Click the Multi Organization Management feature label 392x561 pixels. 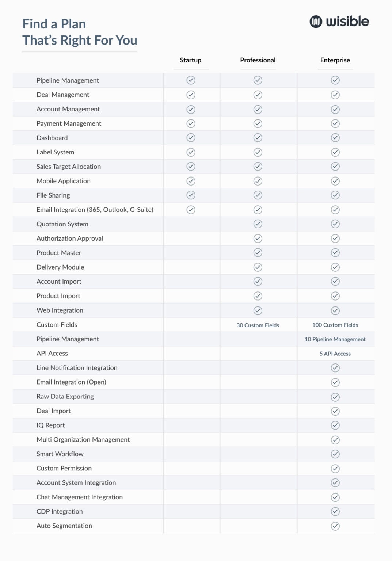coord(83,440)
